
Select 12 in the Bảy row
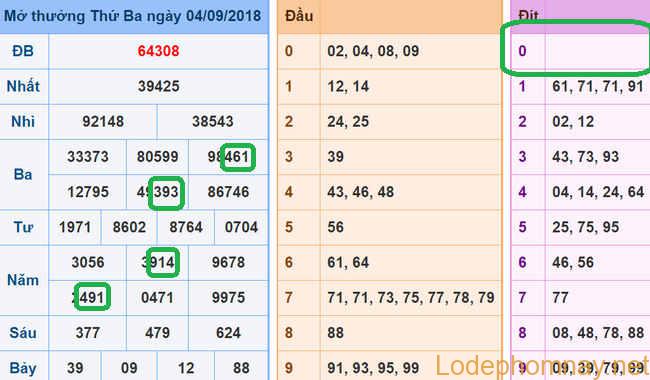click(x=186, y=368)
